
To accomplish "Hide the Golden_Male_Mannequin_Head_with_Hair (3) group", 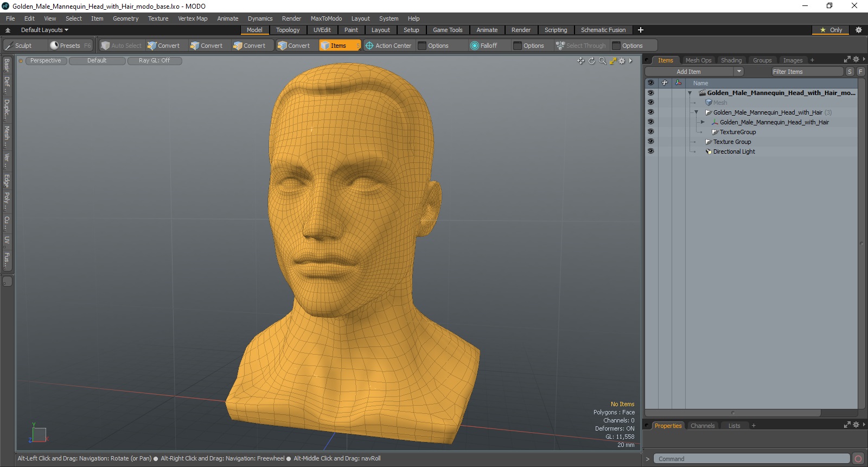I will click(650, 112).
